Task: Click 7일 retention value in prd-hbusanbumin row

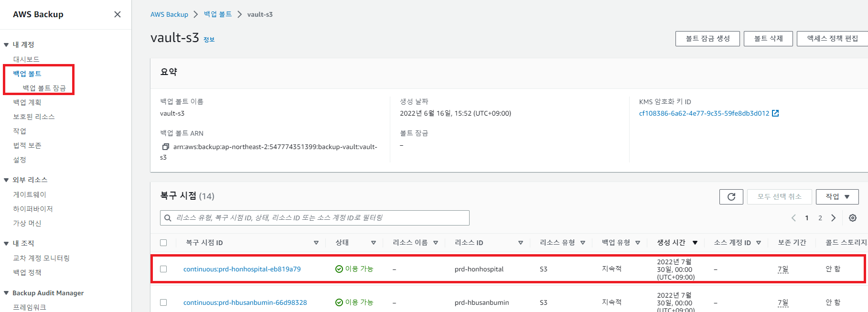Action: [x=783, y=303]
